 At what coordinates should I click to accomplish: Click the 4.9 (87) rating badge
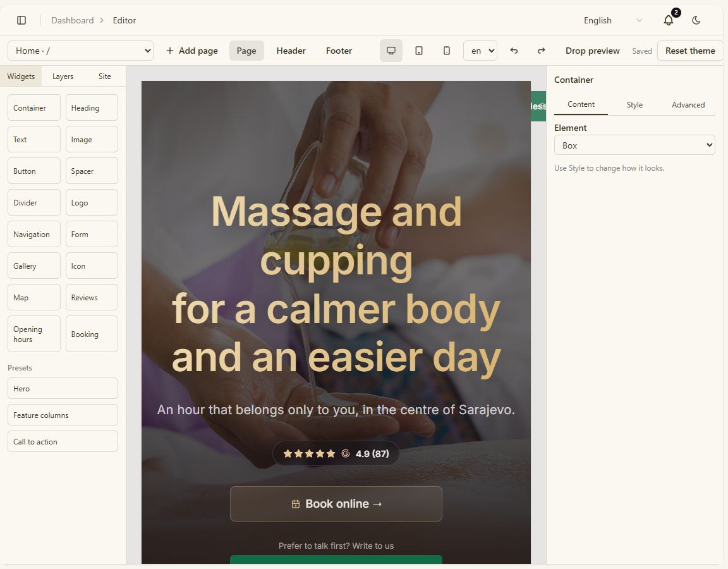pos(336,453)
